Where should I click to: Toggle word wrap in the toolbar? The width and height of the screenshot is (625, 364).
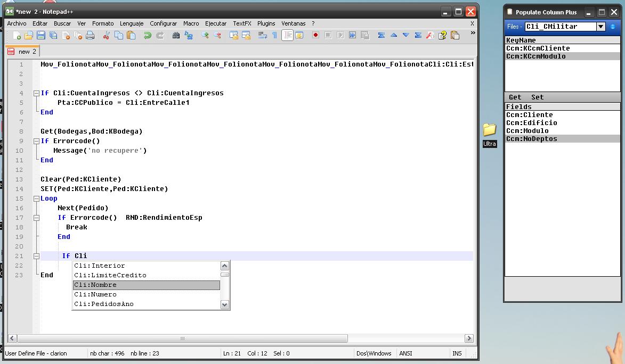[x=262, y=36]
